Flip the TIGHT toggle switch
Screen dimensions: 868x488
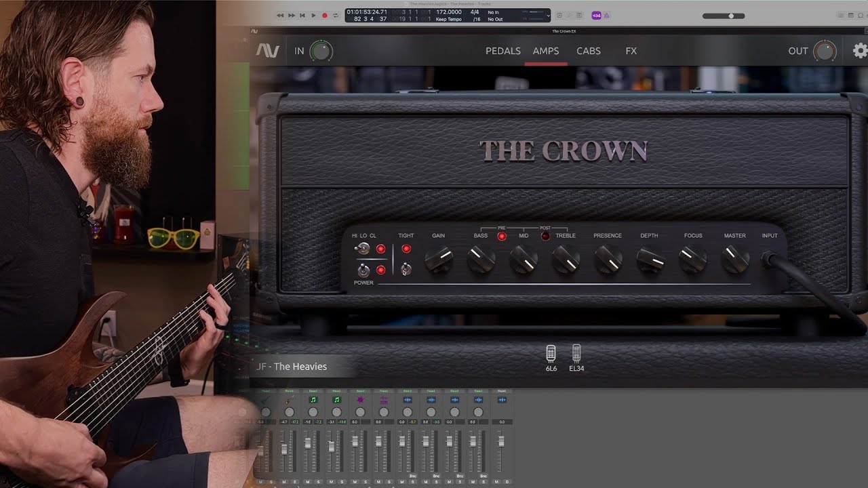(406, 269)
